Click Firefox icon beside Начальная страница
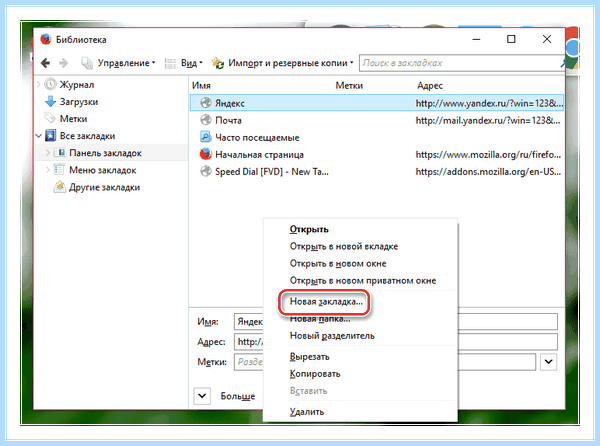 pos(206,154)
